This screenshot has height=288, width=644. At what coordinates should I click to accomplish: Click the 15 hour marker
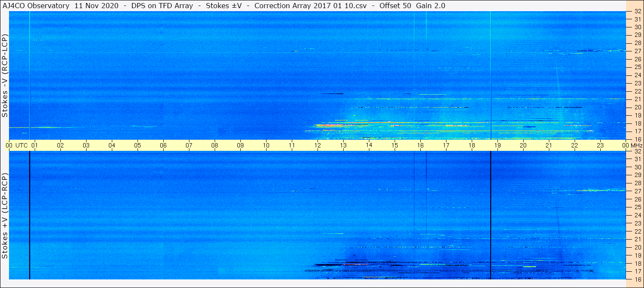[395, 145]
